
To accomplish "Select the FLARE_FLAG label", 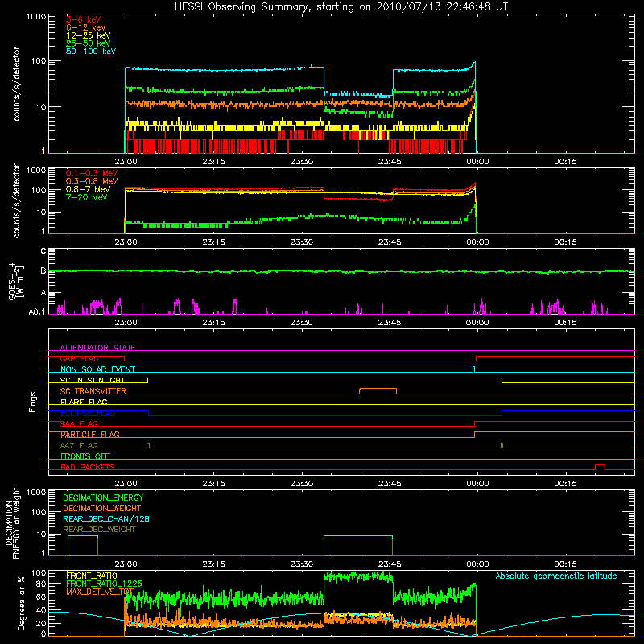I will (x=84, y=402).
